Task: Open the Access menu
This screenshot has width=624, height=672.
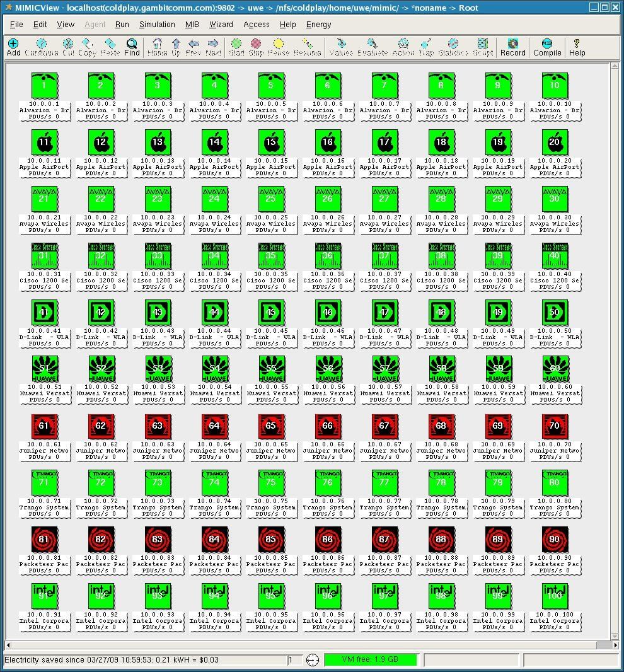Action: tap(257, 25)
